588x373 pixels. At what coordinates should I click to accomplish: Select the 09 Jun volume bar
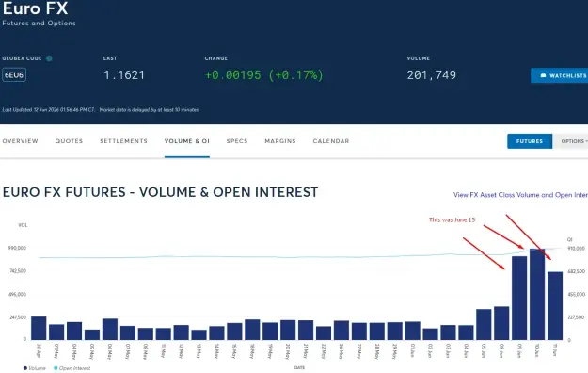[519, 299]
